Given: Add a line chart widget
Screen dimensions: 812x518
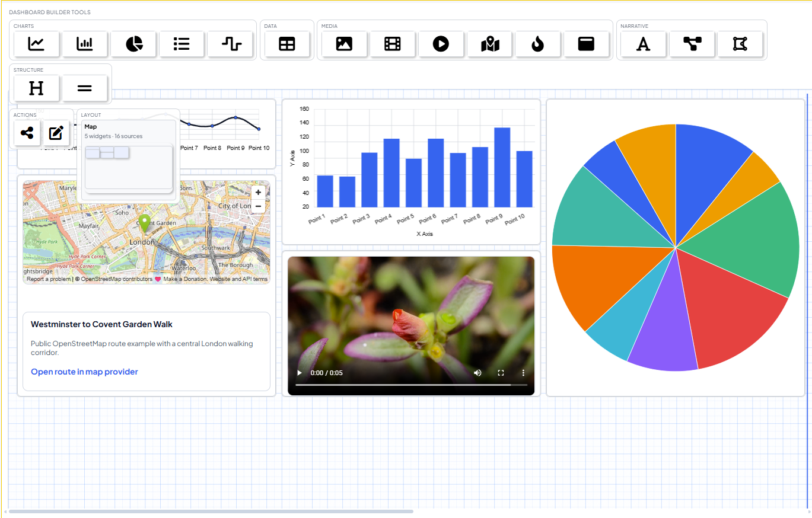Looking at the screenshot, I should pyautogui.click(x=36, y=44).
